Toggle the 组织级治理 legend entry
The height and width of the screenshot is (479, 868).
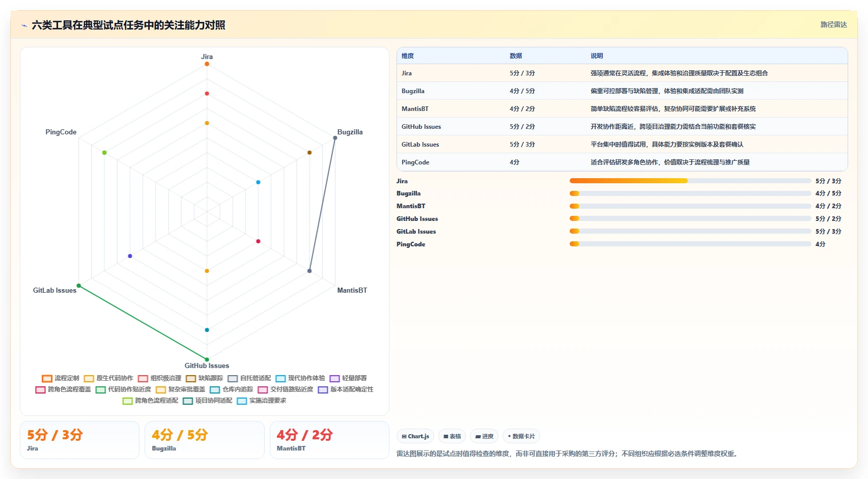159,378
